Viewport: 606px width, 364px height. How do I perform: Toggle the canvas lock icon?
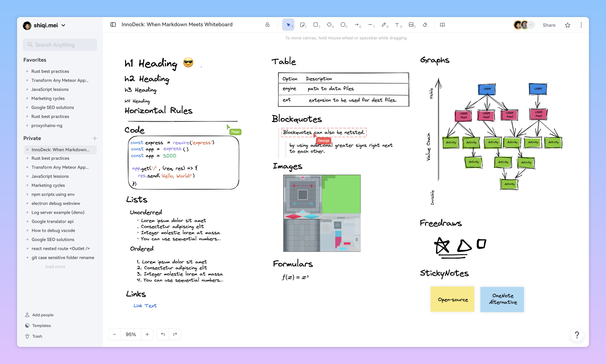[267, 25]
